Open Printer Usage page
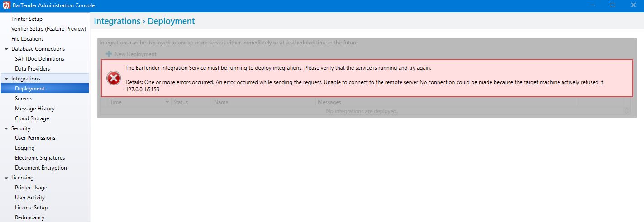The image size is (644, 222). point(31,188)
